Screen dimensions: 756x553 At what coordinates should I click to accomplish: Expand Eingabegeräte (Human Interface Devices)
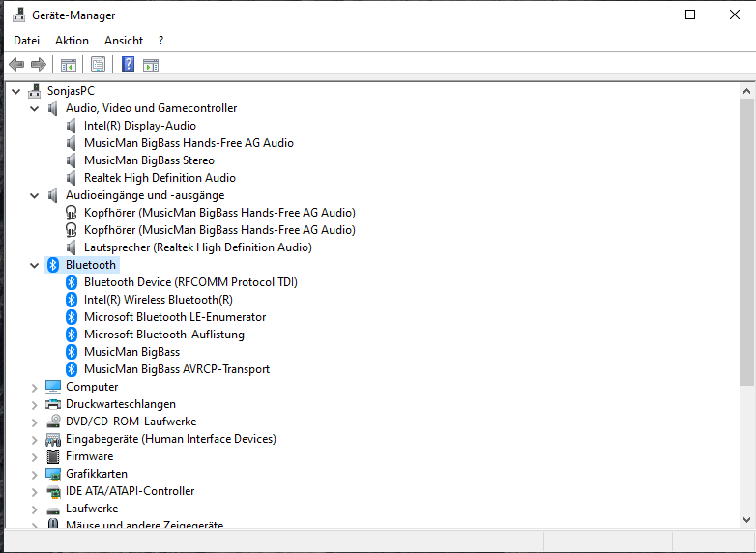(x=34, y=439)
